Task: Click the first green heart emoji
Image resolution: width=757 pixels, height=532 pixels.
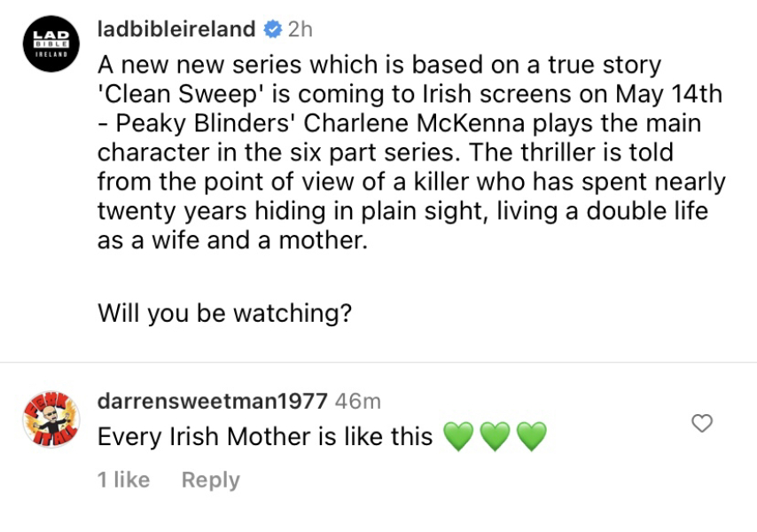Action: click(x=457, y=436)
